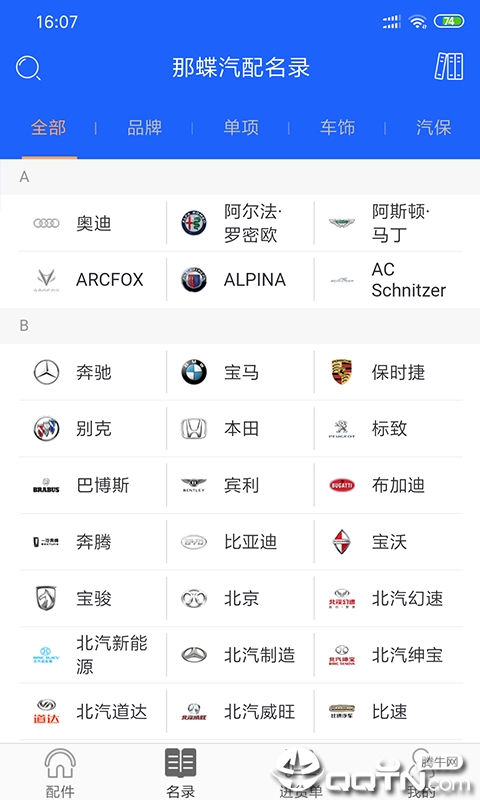
Task: Tap the BMW roundel logo
Action: [x=194, y=372]
